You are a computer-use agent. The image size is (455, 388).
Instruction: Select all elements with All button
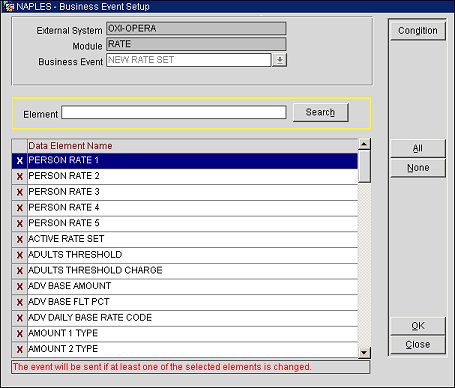coord(418,148)
